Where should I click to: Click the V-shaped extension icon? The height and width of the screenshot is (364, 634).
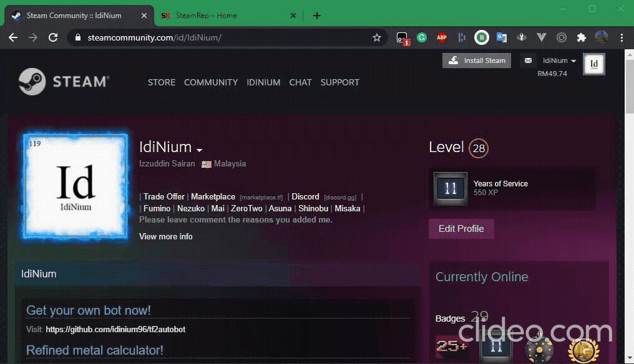[x=542, y=37]
